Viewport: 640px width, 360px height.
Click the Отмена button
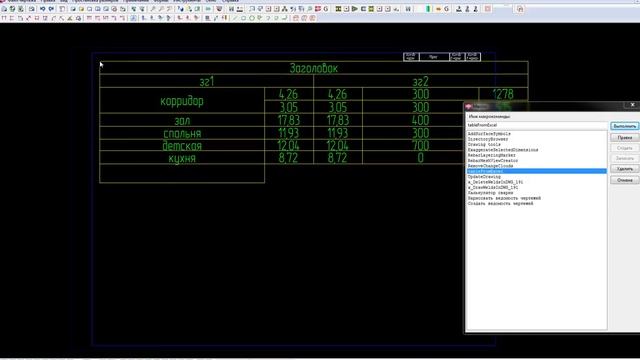point(624,180)
